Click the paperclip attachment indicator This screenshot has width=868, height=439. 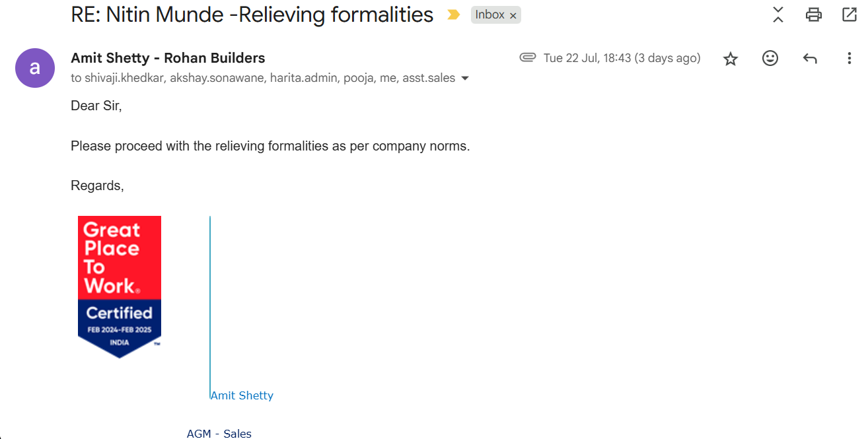pos(527,57)
